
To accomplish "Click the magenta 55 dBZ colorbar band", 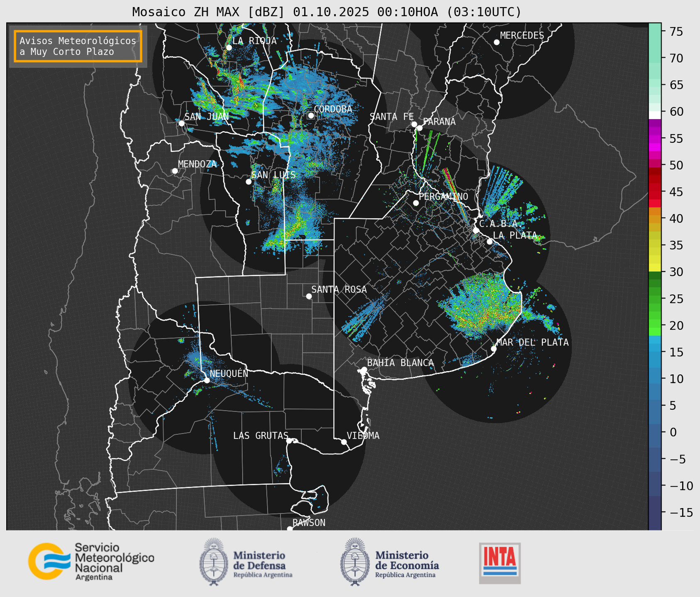I will point(655,139).
